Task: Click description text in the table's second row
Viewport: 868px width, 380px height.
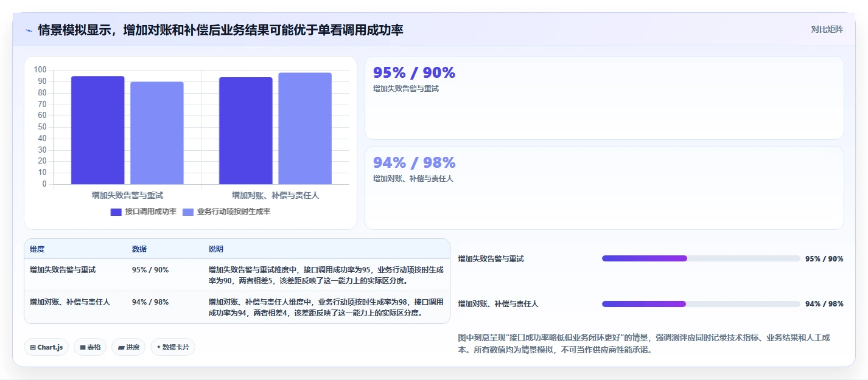Action: pyautogui.click(x=326, y=308)
